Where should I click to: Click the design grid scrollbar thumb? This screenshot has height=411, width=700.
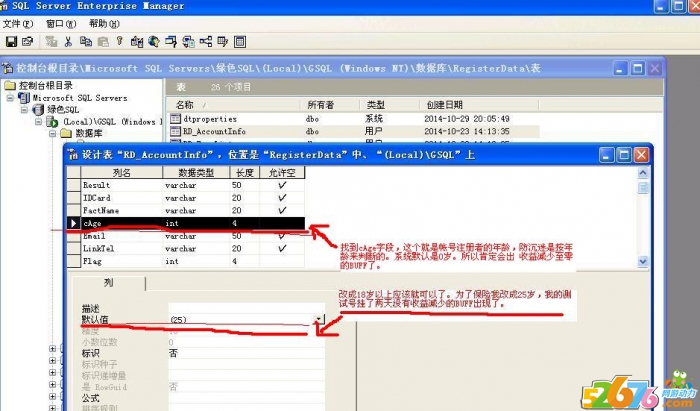pos(643,187)
